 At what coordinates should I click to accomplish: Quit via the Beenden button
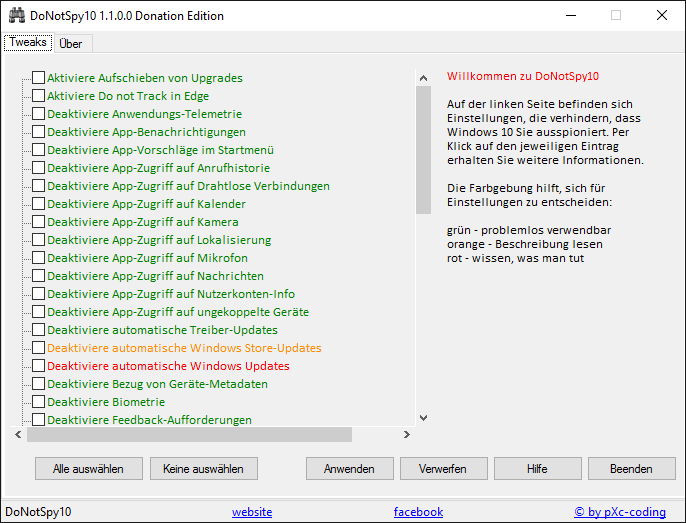tap(632, 469)
